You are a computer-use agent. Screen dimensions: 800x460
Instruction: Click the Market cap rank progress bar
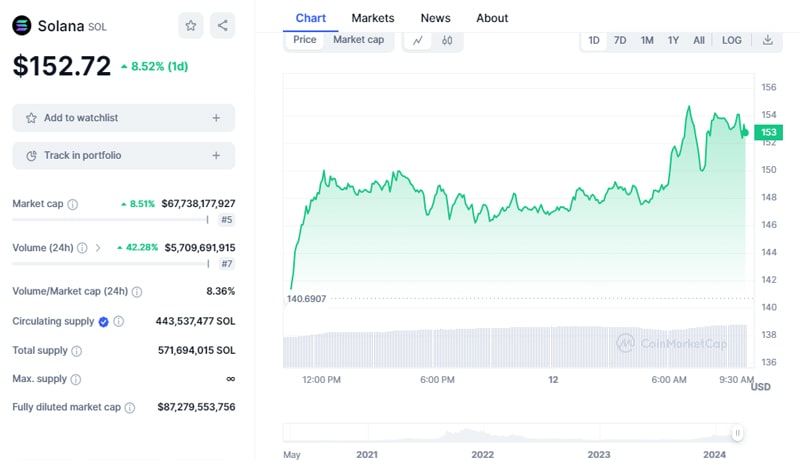click(111, 220)
